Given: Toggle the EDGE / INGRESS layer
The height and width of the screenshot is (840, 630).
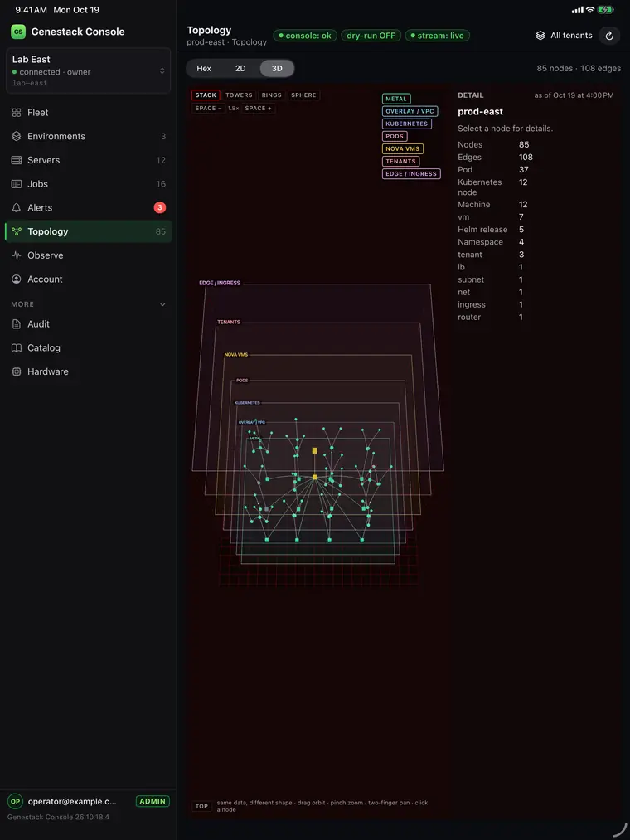Looking at the screenshot, I should (411, 173).
